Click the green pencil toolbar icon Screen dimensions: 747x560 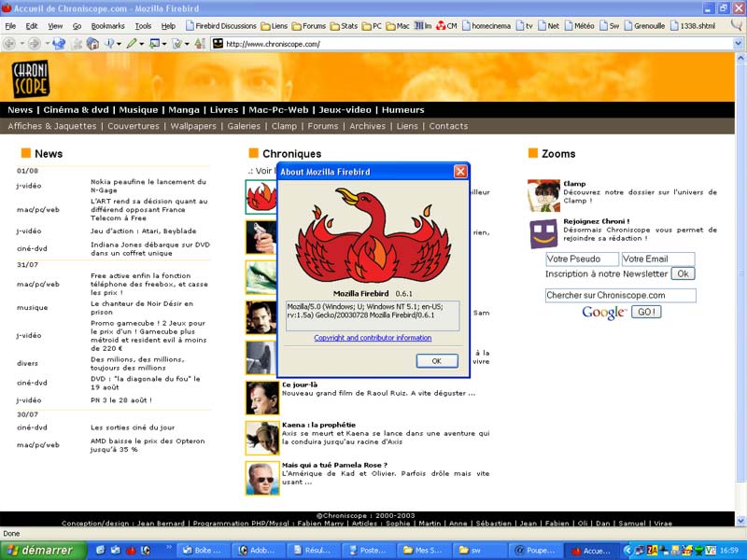coord(131,44)
